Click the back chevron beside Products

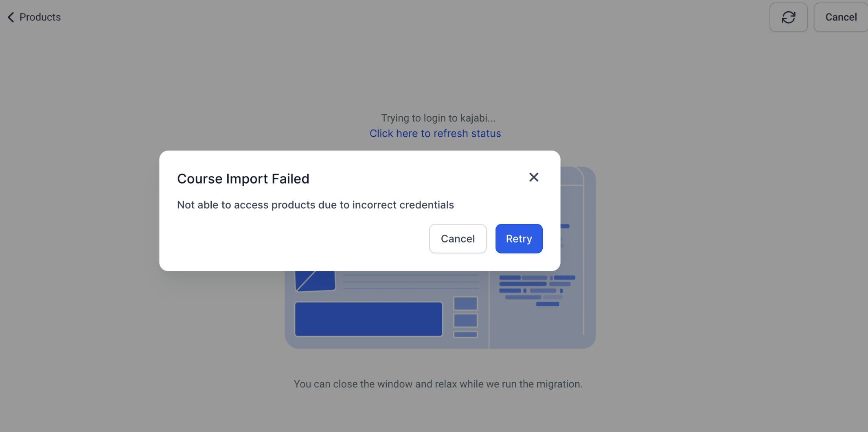tap(11, 17)
